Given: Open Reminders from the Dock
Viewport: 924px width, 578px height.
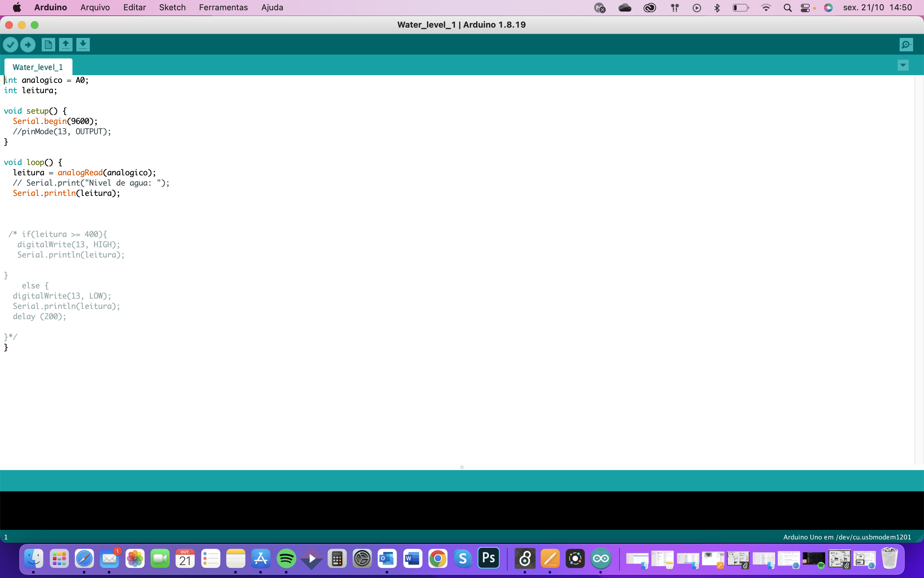Looking at the screenshot, I should tap(211, 559).
